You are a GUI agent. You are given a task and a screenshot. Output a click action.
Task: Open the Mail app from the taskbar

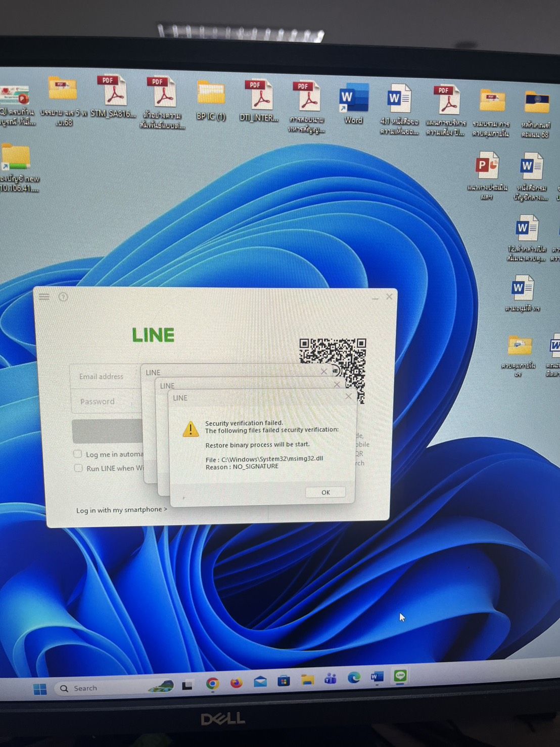260,682
